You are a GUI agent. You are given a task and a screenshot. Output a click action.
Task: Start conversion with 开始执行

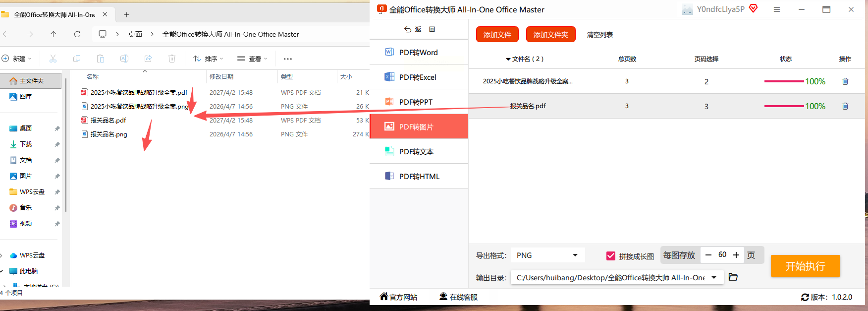(805, 266)
